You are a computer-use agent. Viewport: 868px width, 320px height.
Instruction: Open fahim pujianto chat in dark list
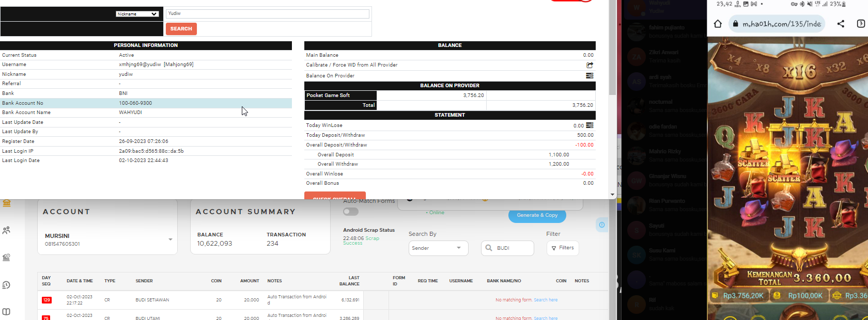(x=665, y=31)
